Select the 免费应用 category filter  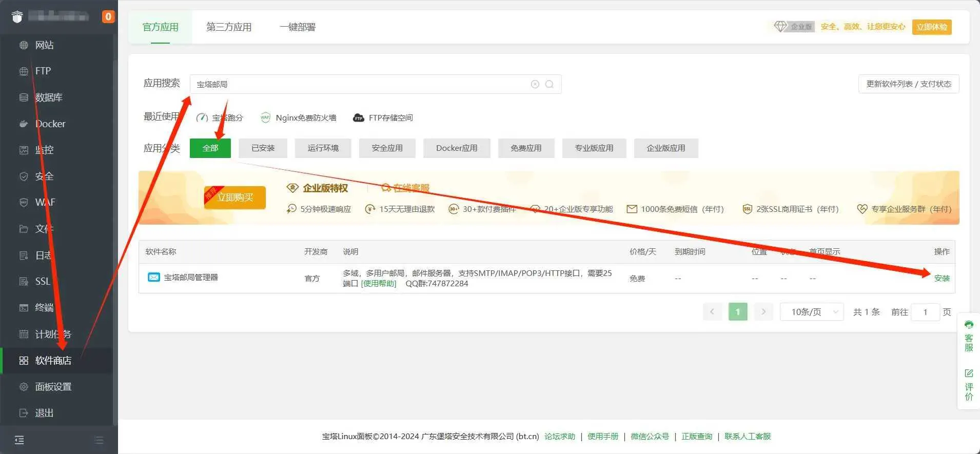(x=526, y=148)
